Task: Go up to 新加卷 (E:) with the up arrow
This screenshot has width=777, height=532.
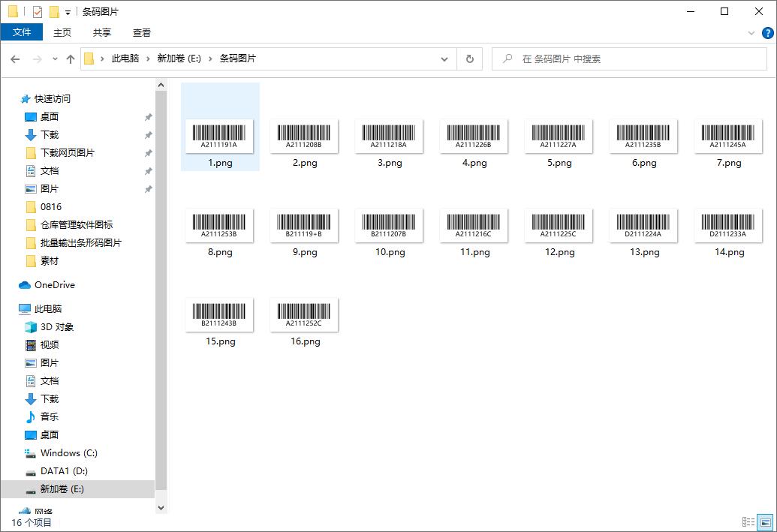Action: [70, 59]
